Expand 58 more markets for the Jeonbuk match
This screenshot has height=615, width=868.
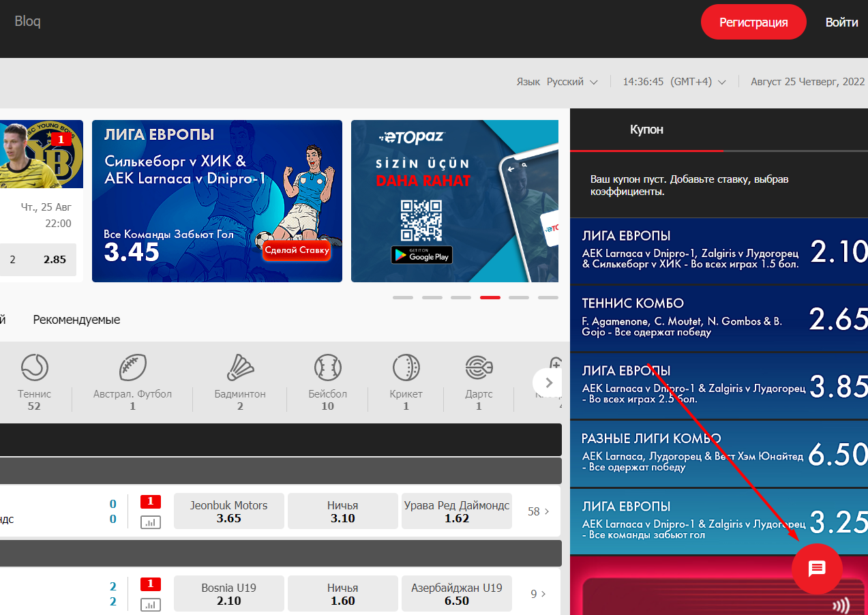click(537, 511)
